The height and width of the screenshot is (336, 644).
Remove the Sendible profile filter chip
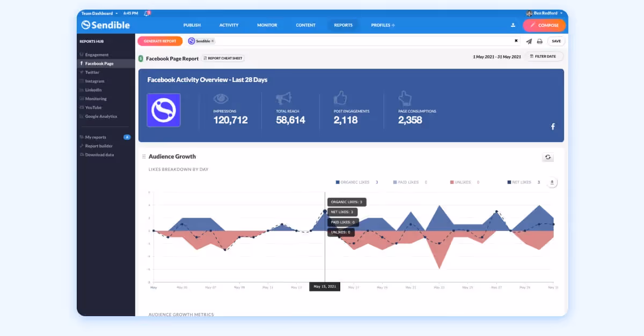click(212, 41)
